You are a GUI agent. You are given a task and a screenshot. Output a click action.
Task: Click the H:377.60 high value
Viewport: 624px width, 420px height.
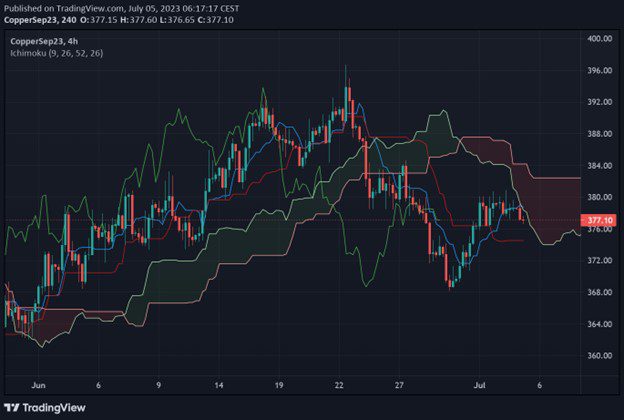[x=138, y=20]
